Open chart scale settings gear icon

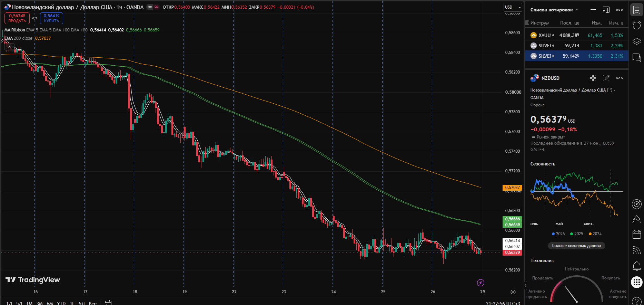point(513,292)
